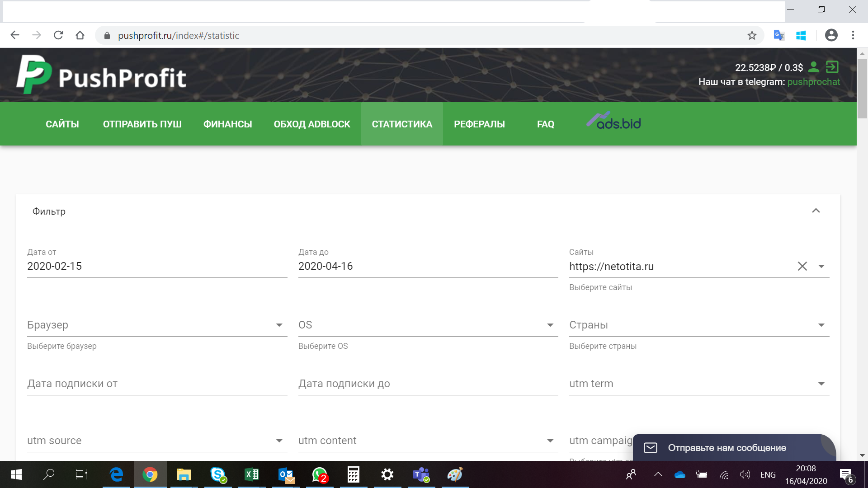Open the pushprochat telegram link

click(x=813, y=82)
